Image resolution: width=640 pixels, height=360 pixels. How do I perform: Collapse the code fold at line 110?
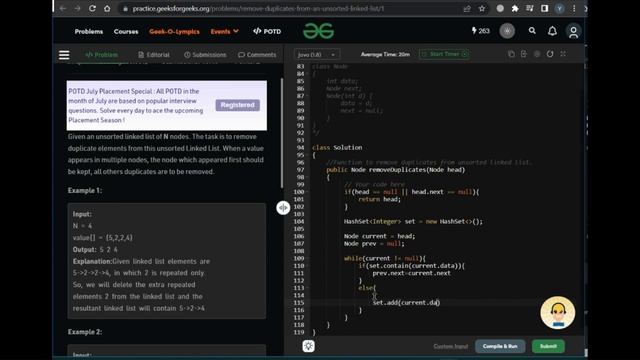click(307, 266)
